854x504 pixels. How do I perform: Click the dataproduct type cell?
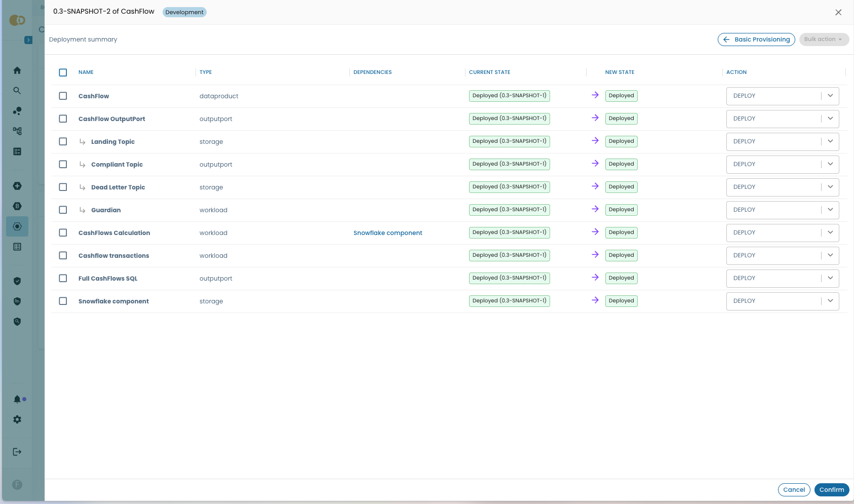pos(219,96)
